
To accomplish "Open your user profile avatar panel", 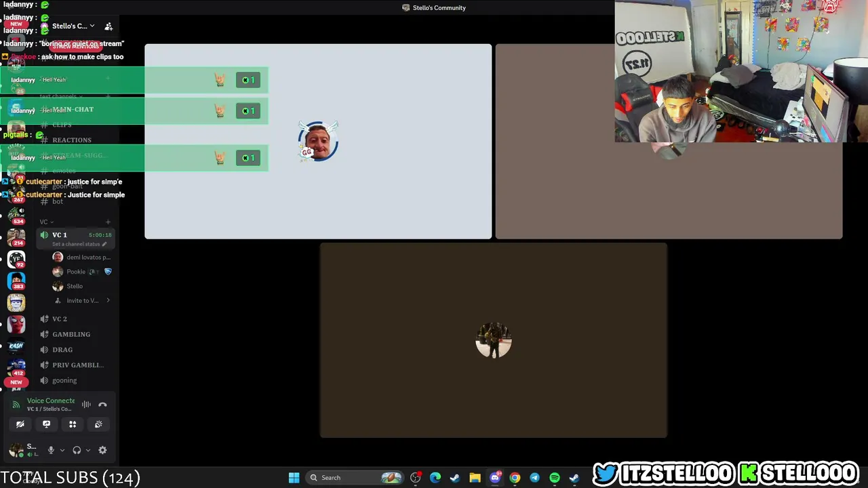I will (16, 450).
